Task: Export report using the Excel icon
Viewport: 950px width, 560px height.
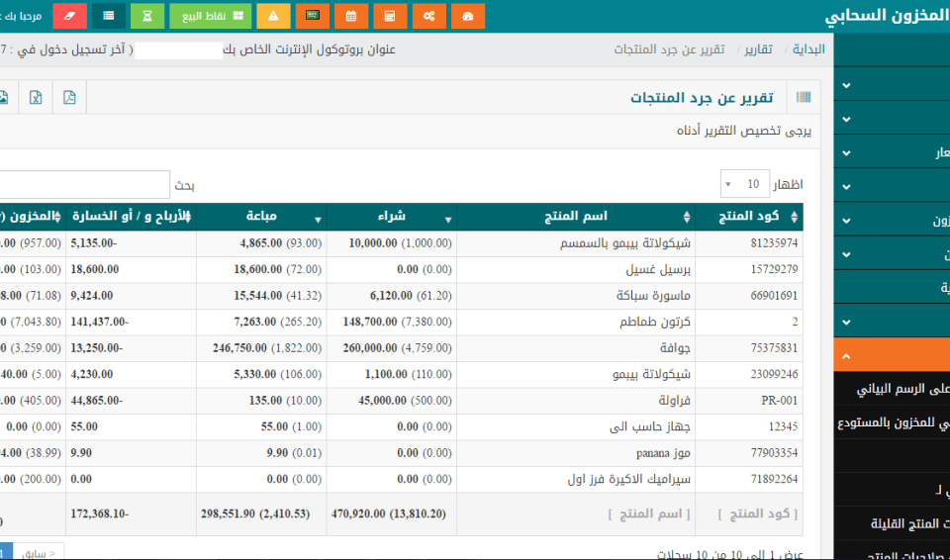Action: [36, 97]
